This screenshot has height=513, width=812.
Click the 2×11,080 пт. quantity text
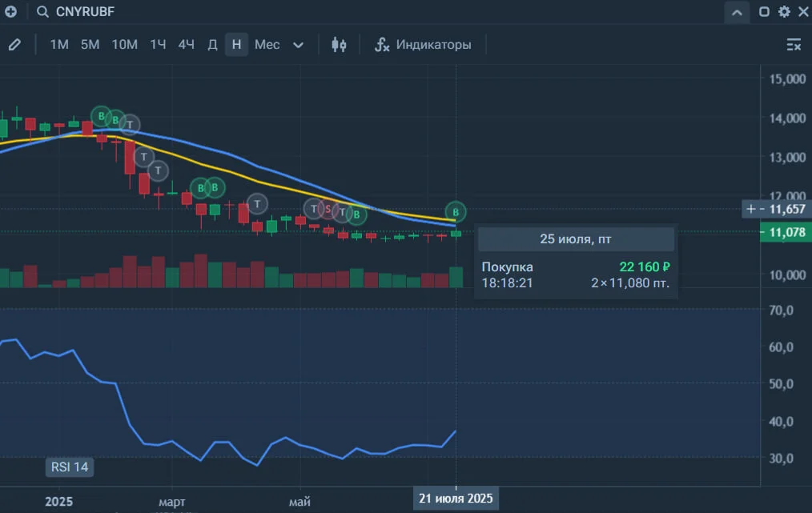click(x=630, y=283)
